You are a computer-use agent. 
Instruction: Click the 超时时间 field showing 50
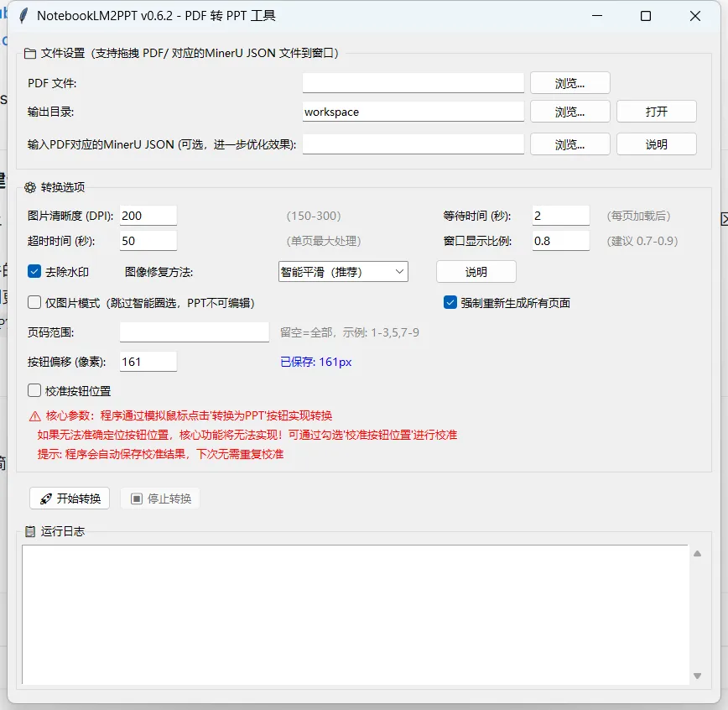148,241
